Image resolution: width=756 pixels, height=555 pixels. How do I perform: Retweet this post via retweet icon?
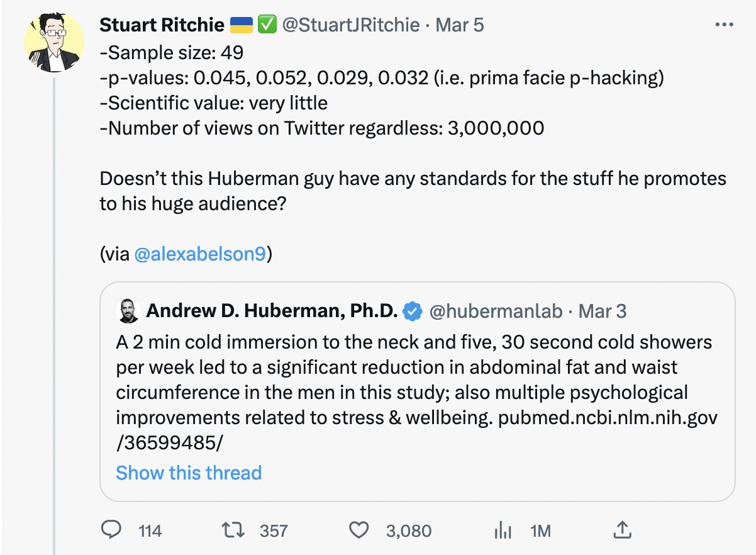[x=234, y=530]
